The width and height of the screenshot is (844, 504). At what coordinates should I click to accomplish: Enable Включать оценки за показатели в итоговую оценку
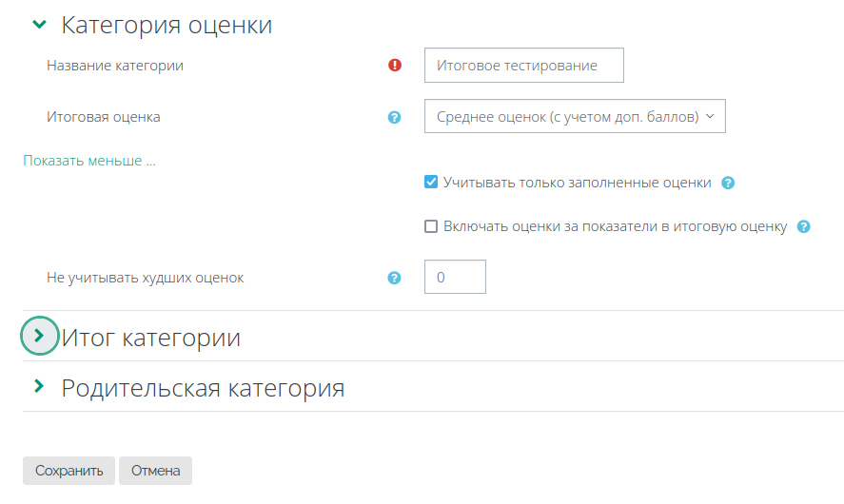[431, 226]
